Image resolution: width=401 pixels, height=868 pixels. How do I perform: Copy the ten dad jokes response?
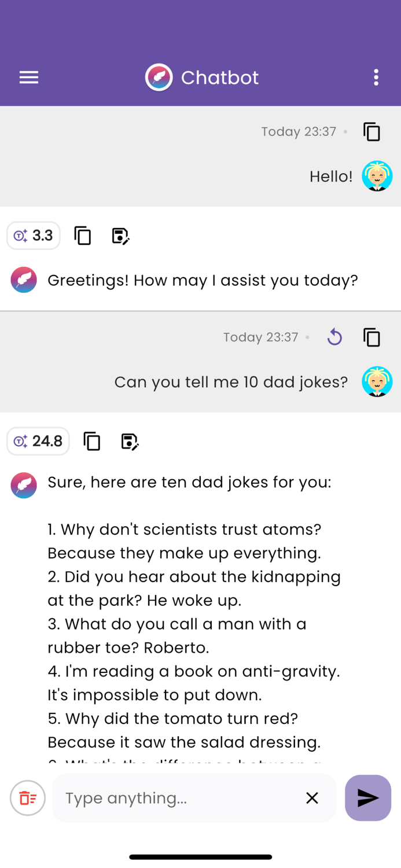click(91, 441)
